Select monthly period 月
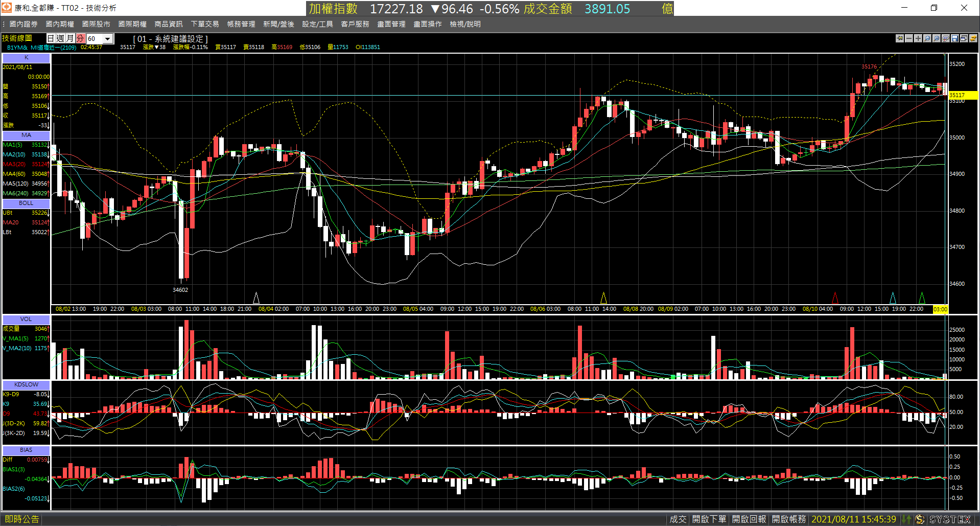Screen dimensions: 980x526 coord(70,39)
